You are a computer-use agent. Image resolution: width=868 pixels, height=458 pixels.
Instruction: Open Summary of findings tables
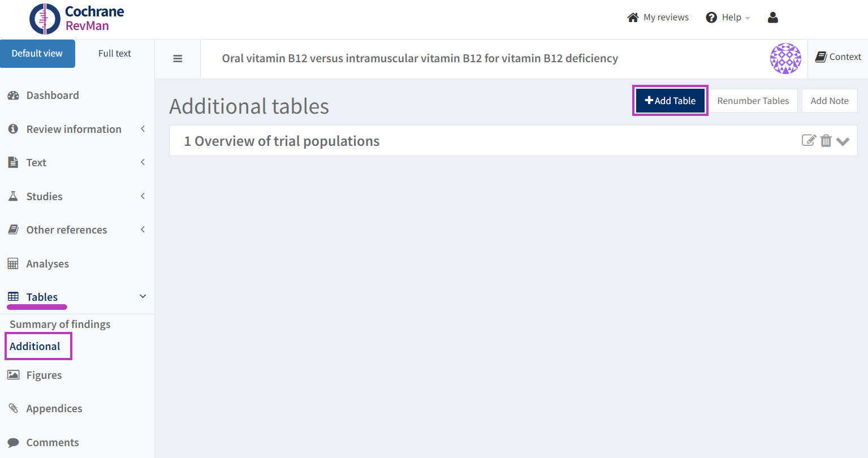tap(60, 324)
